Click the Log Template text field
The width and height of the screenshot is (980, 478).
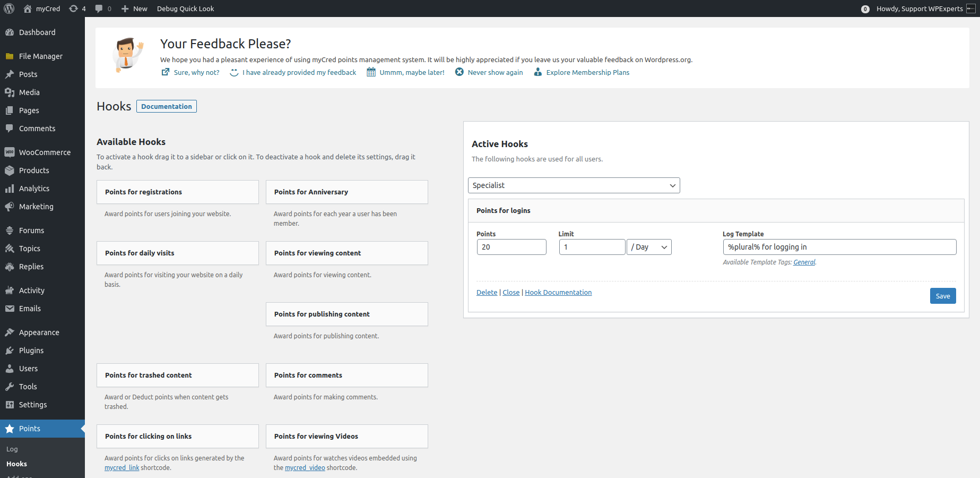[x=839, y=247]
